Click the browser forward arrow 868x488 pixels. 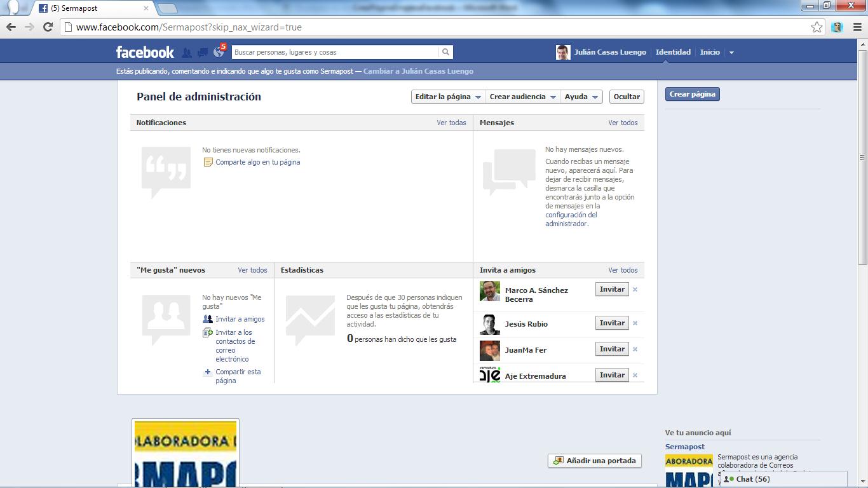(29, 27)
